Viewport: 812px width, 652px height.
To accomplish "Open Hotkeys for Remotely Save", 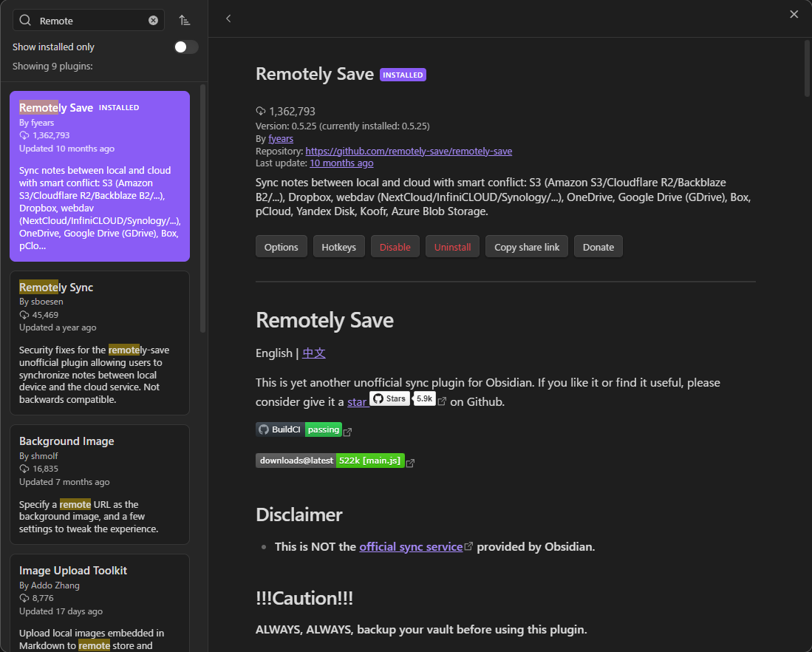I will 338,247.
